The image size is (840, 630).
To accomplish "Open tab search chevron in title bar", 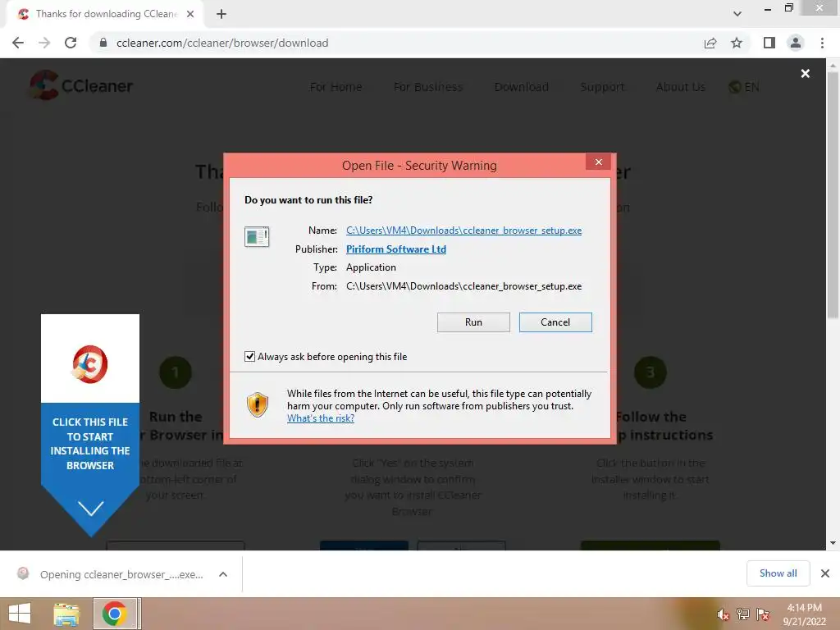I will [x=737, y=14].
